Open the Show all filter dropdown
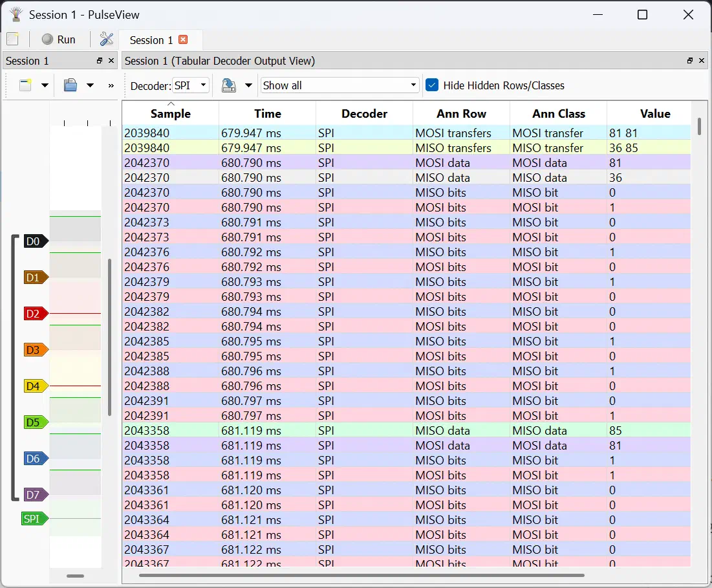Viewport: 712px width, 588px height. tap(340, 85)
